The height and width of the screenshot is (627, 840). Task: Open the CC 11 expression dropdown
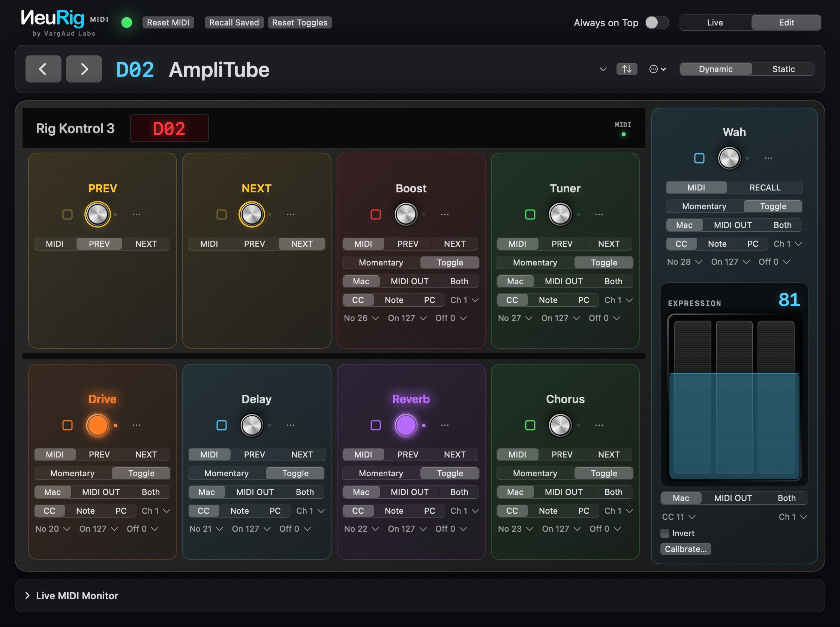679,517
